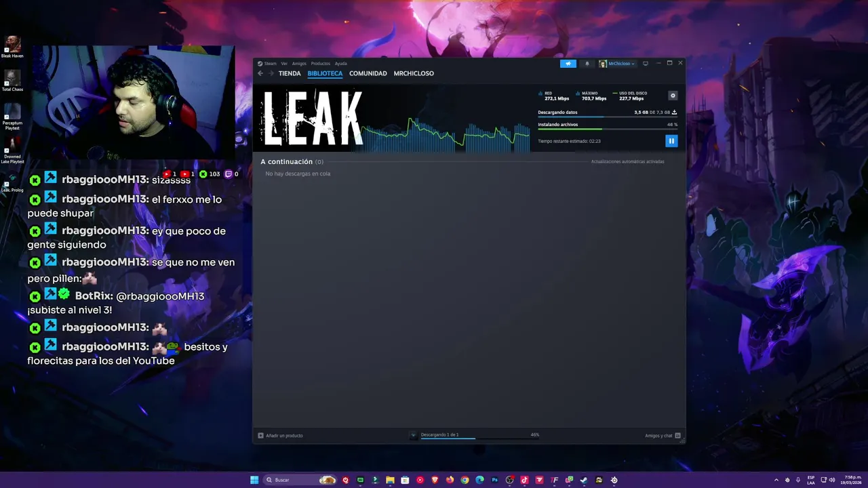868x488 pixels.
Task: Open the BIBLIOTECA tab
Action: click(x=325, y=73)
